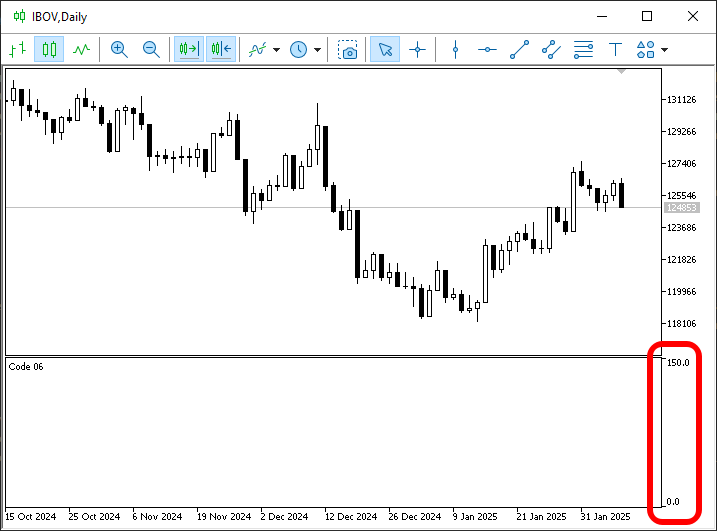The image size is (717, 531).
Task: Toggle chart auto-scroll to latest bar
Action: 189,49
